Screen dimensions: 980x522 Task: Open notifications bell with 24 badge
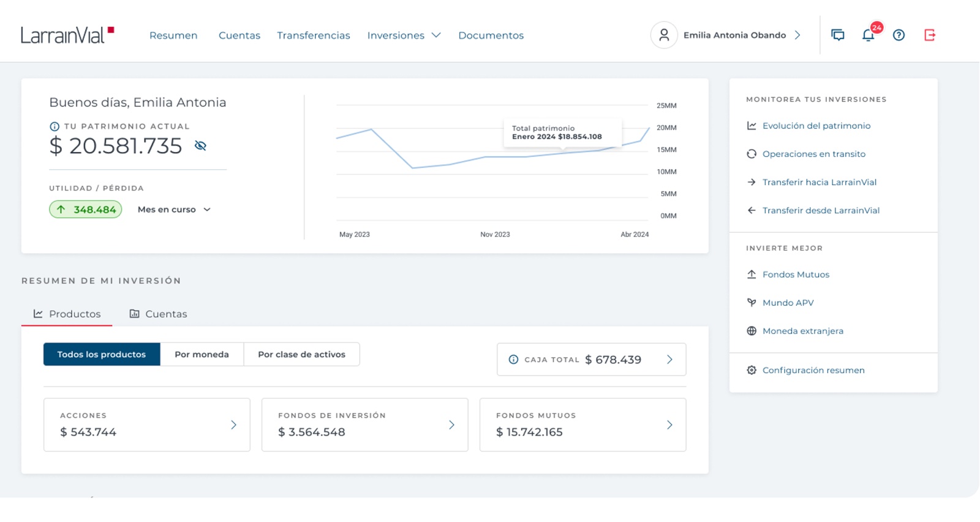pos(869,34)
